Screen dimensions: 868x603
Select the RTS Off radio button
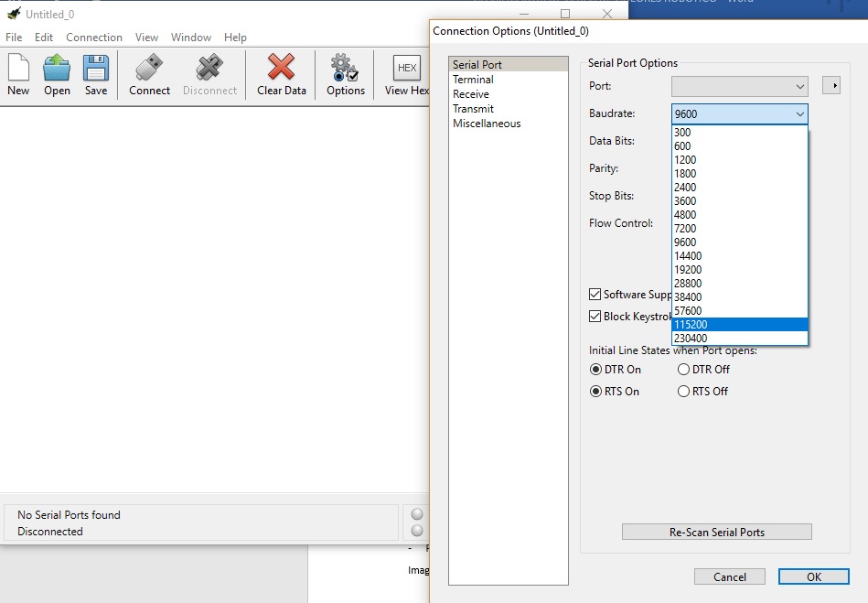(683, 392)
